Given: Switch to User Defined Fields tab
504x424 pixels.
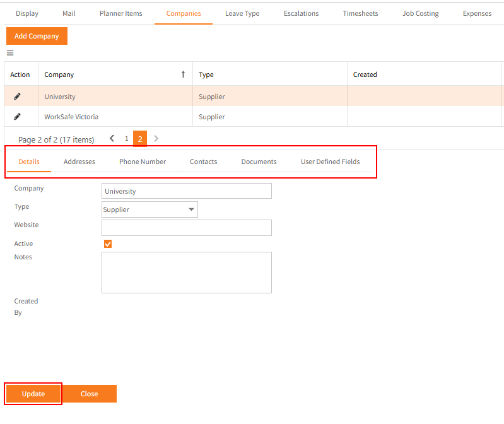Looking at the screenshot, I should coord(330,162).
